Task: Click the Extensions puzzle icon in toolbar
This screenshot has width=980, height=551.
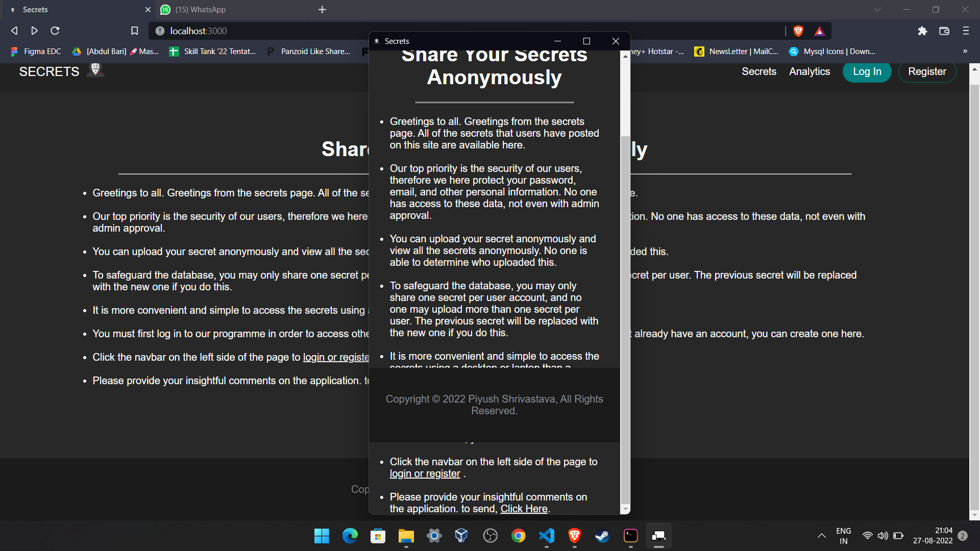Action: click(923, 31)
